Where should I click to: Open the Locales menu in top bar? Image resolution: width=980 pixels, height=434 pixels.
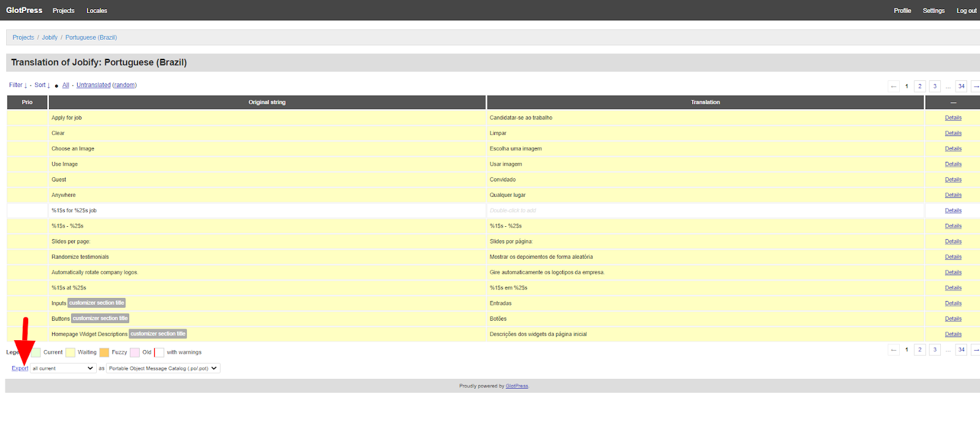97,10
